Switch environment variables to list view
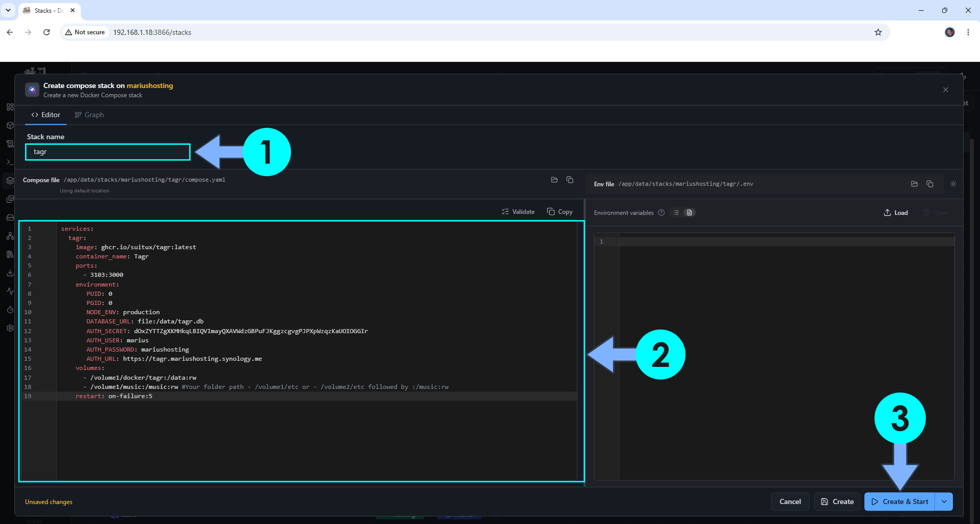This screenshot has height=524, width=980. tap(676, 213)
